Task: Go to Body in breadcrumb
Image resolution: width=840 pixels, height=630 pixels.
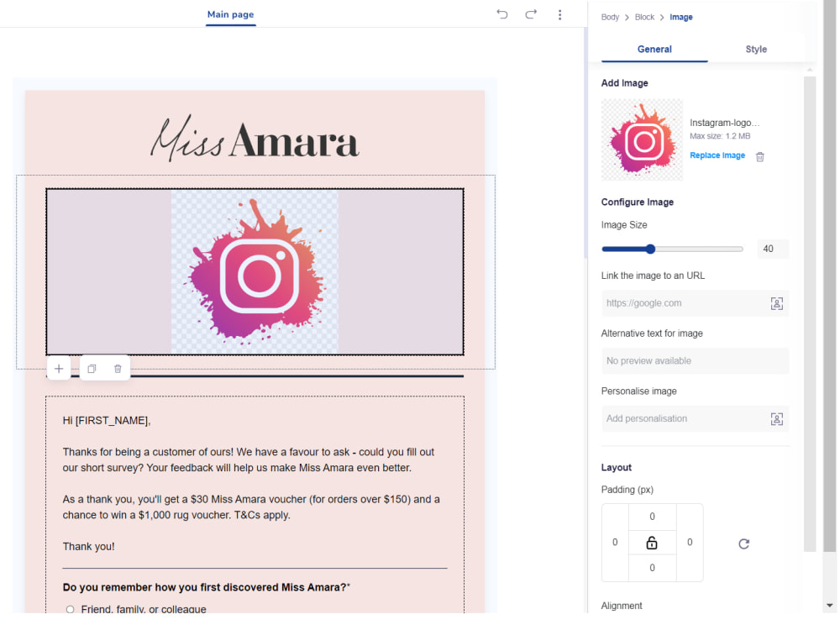Action: click(610, 17)
